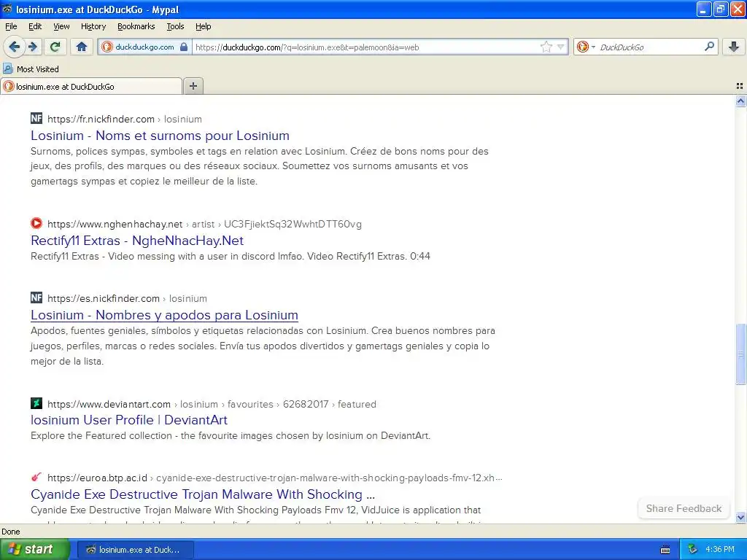This screenshot has height=560, width=747.
Task: Click the https://euroa.btp.ac.id URL text
Action: click(x=97, y=478)
